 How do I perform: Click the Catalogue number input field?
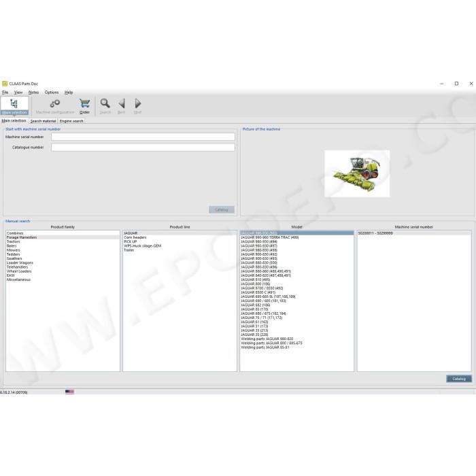(x=143, y=148)
